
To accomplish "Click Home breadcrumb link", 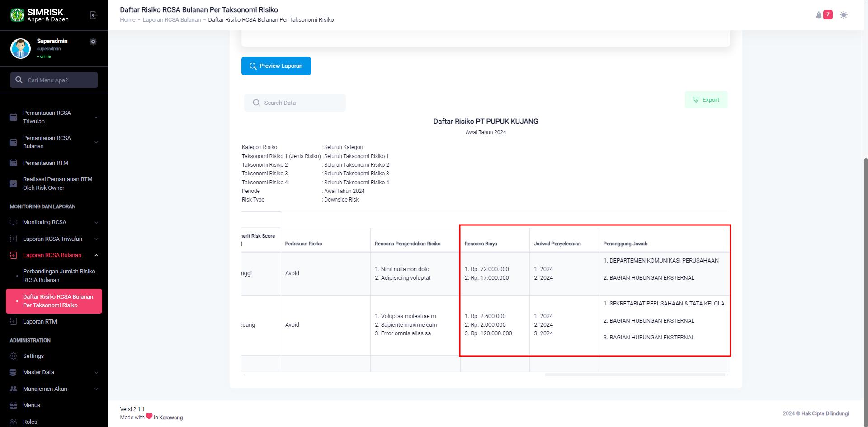I will (127, 20).
